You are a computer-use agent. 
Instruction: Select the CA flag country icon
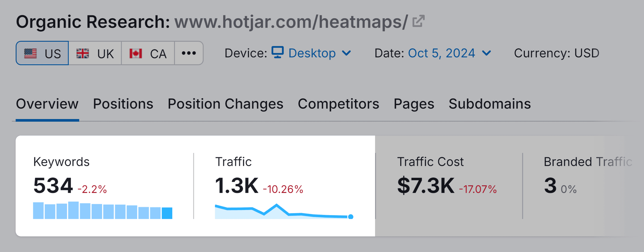coord(136,53)
